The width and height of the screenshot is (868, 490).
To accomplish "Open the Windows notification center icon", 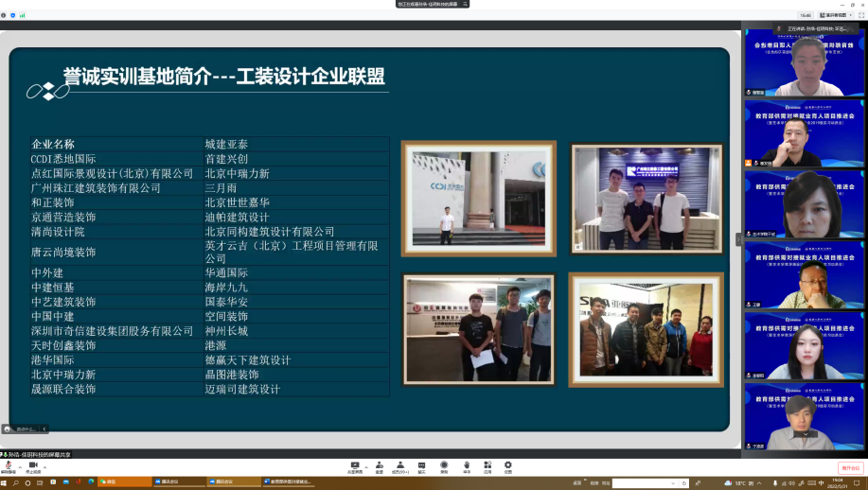I will tap(857, 483).
